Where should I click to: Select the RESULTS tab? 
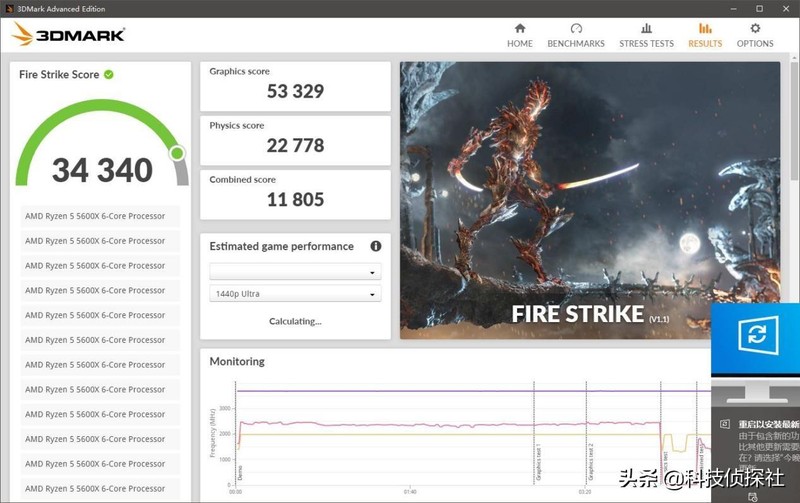click(x=705, y=35)
